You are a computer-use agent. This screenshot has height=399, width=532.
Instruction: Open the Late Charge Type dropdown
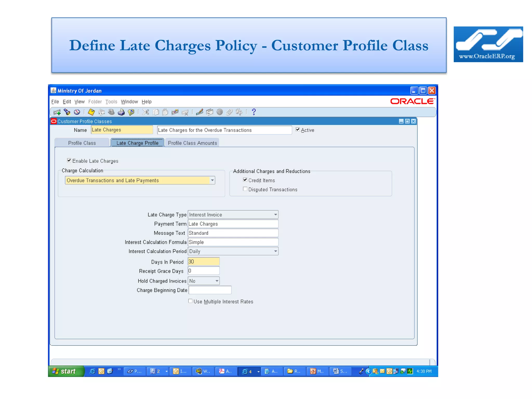coord(275,215)
